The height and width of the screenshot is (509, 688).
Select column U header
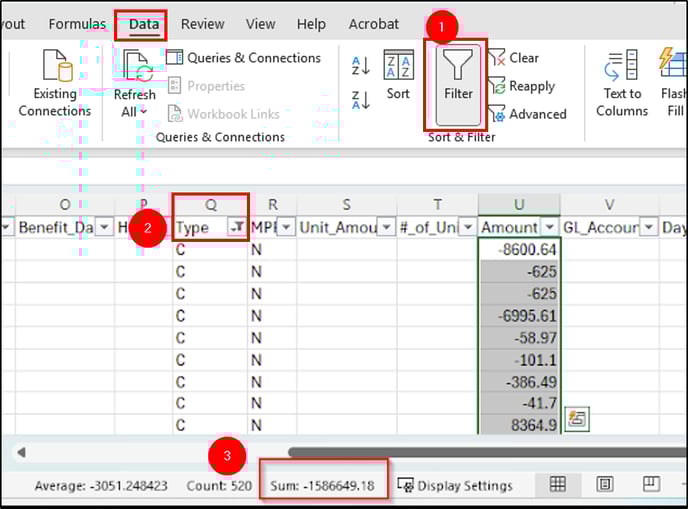[x=519, y=204]
